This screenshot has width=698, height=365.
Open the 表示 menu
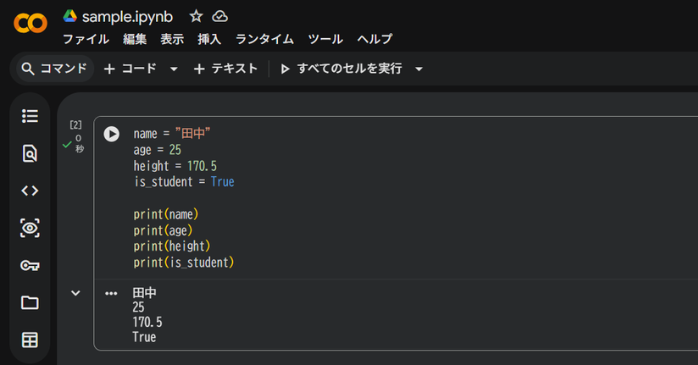pos(172,39)
